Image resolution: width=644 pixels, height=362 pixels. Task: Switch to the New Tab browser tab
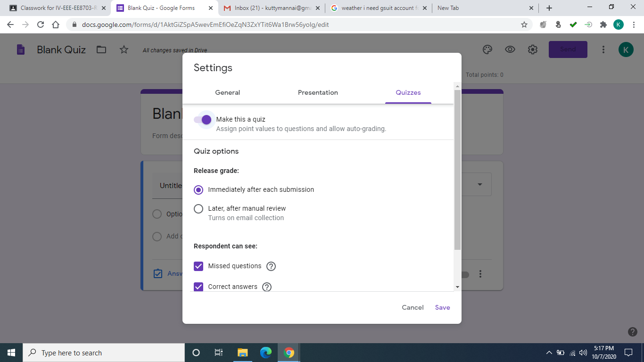pos(485,8)
